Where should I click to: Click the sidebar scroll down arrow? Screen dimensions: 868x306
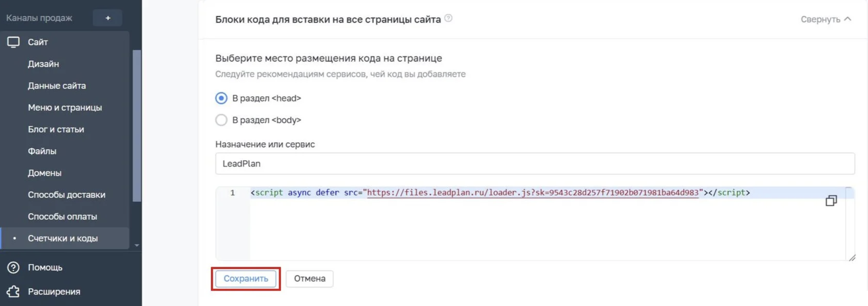tap(137, 245)
